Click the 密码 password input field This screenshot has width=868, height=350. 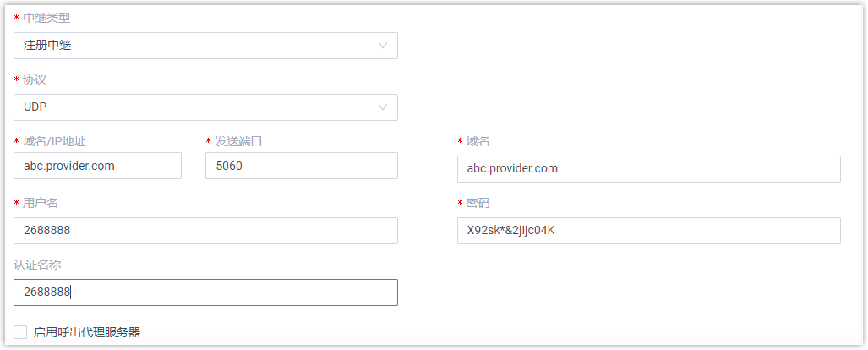pyautogui.click(x=648, y=230)
